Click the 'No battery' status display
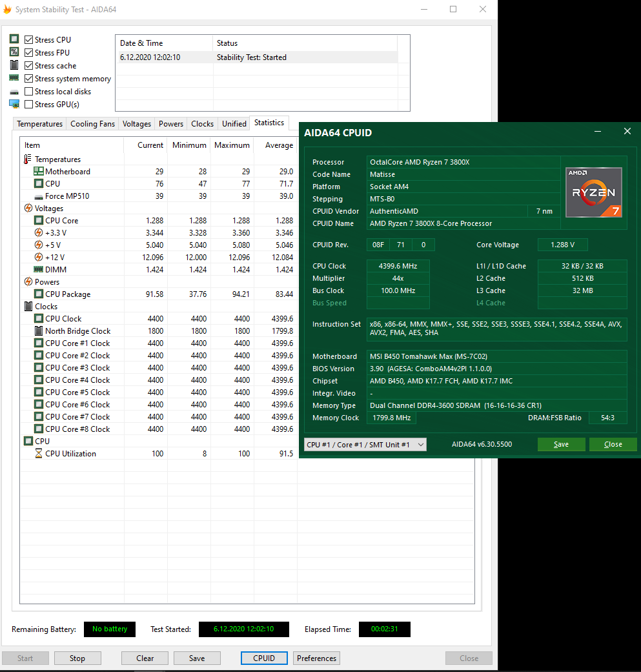This screenshot has width=641, height=672. 110,629
